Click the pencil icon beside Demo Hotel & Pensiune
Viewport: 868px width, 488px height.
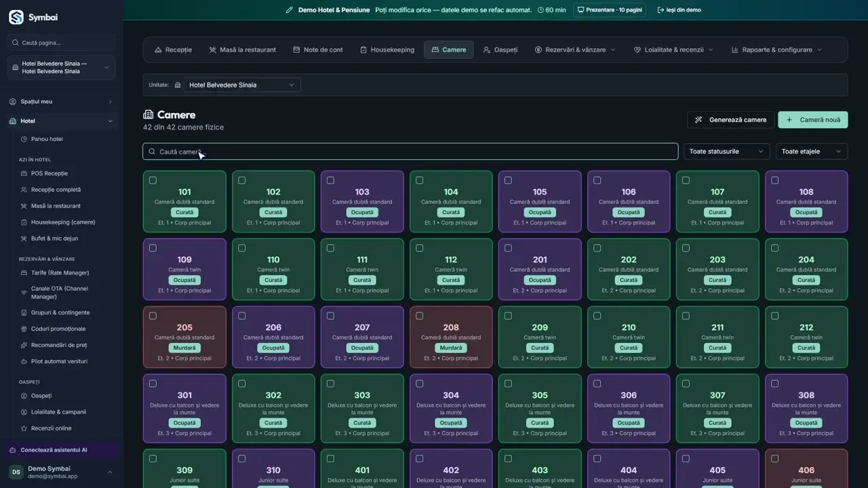[290, 10]
